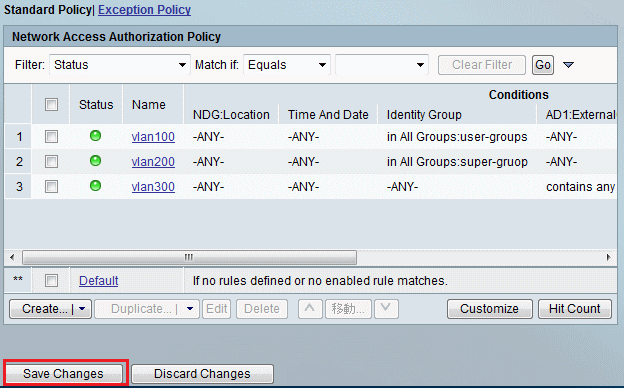Click the scroll left arrow of the table
Image resolution: width=624 pixels, height=389 pixels.
coord(12,257)
